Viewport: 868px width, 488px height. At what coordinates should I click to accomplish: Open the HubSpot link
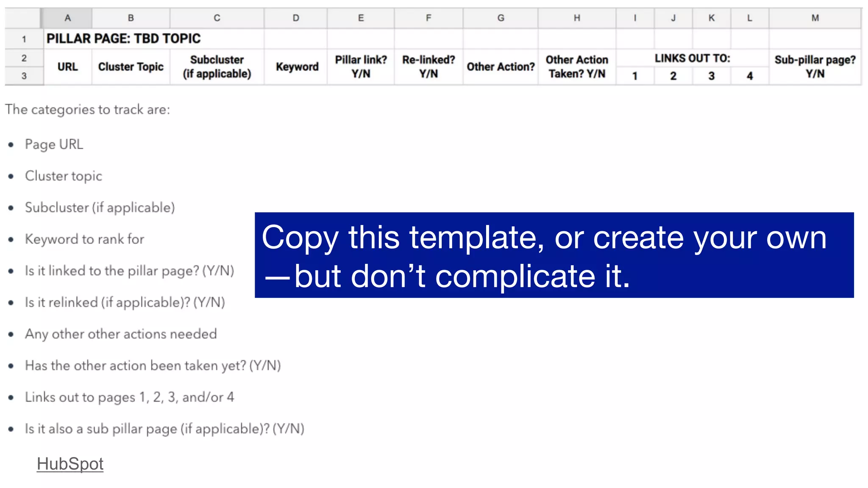point(70,464)
